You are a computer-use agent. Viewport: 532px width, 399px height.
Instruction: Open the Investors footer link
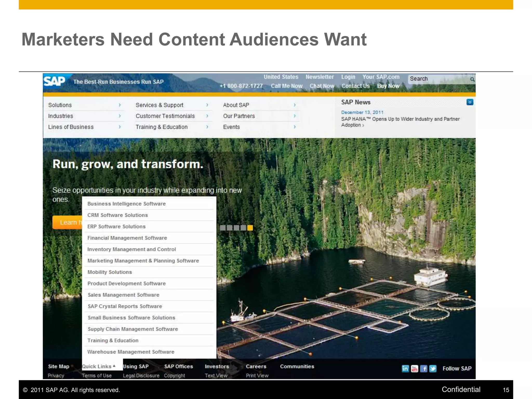[x=217, y=367]
